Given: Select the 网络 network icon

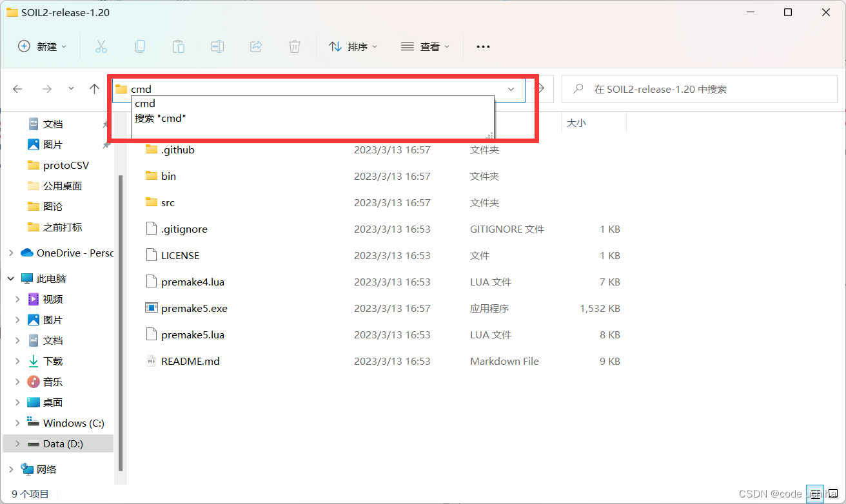Looking at the screenshot, I should click(27, 469).
